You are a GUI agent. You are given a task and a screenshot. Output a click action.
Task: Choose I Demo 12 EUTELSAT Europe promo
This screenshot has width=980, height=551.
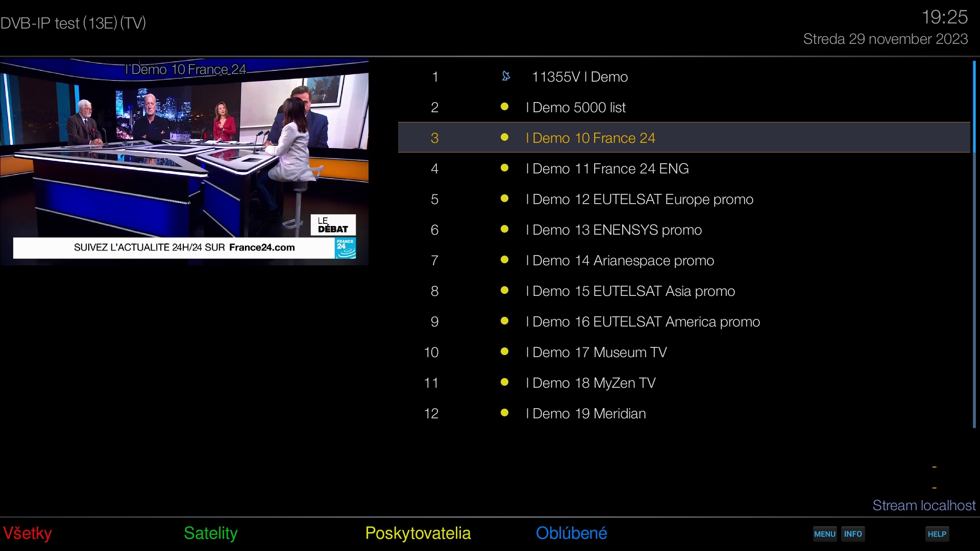click(684, 199)
